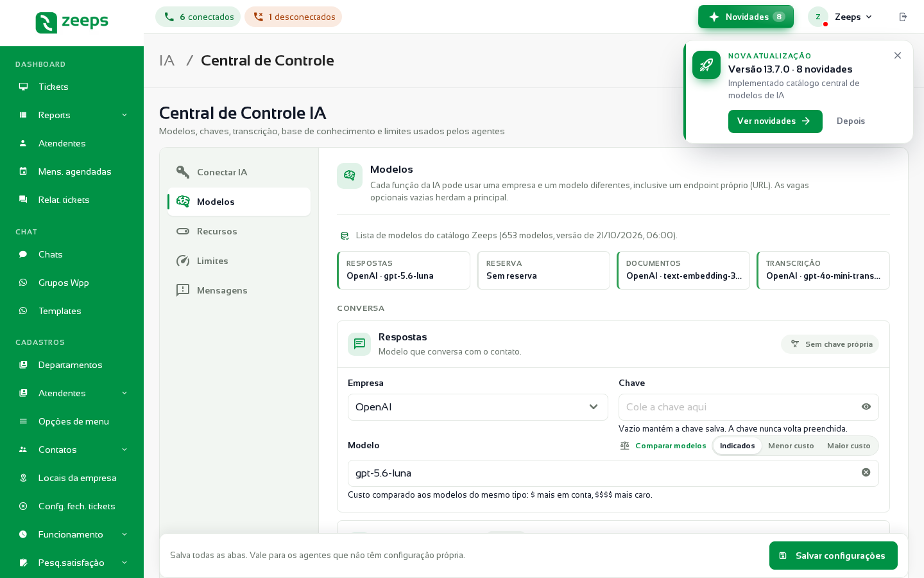Viewport: 924px width, 578px height.
Task: Click the Confg. fech. tickets icon
Action: (23, 506)
